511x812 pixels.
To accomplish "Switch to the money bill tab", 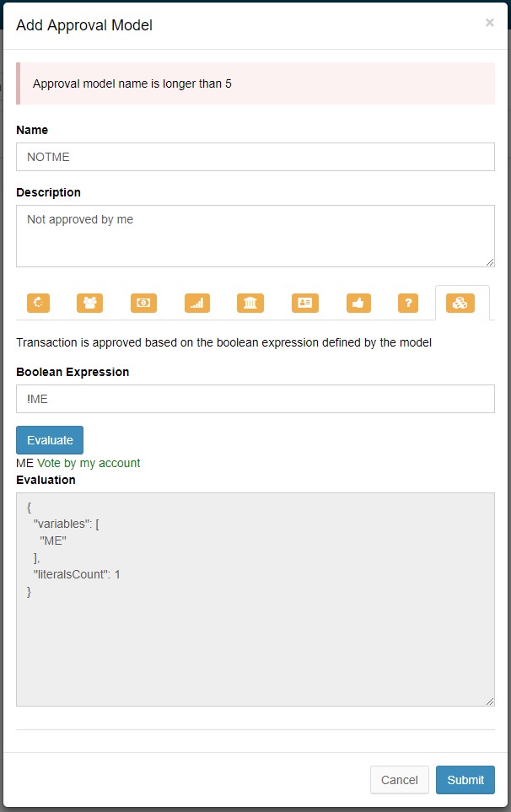I will pyautogui.click(x=143, y=304).
